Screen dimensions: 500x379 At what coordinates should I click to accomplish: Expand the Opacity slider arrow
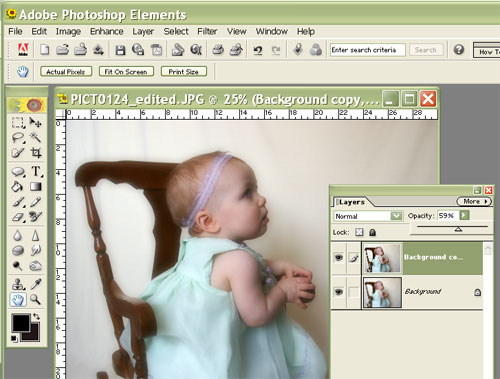[x=464, y=215]
